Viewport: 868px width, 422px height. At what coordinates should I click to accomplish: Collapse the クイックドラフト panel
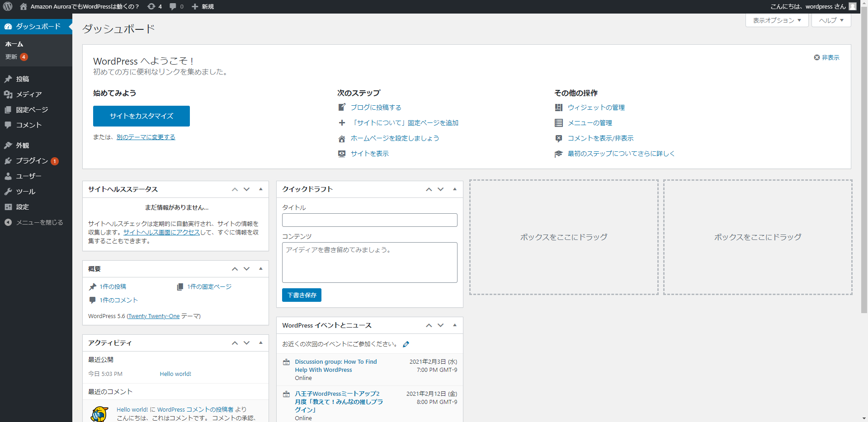coord(455,189)
